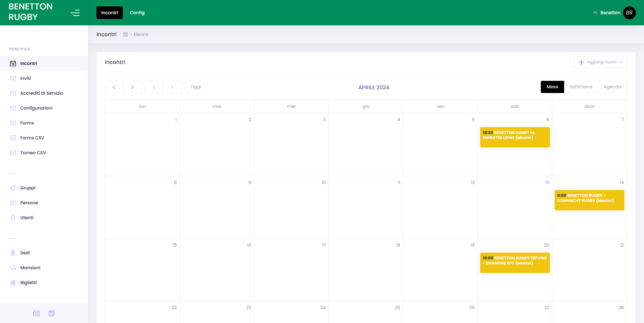Open the Sedi sidebar link
644x323 pixels.
[x=44, y=253]
